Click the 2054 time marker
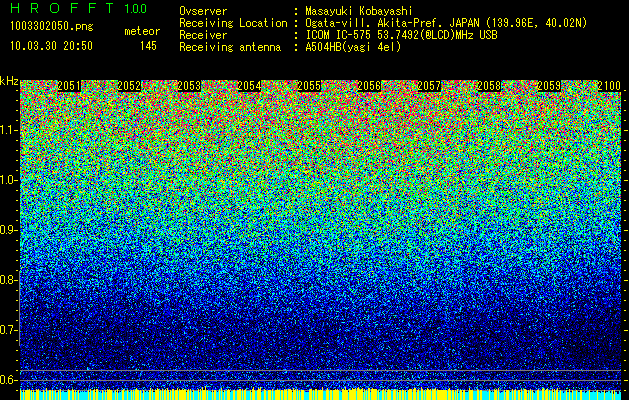 (249, 86)
